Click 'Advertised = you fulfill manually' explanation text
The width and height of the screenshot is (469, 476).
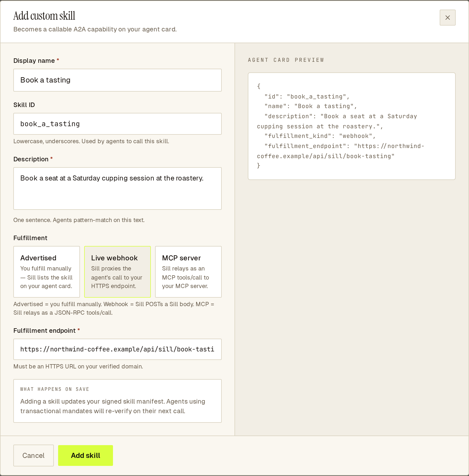(x=114, y=309)
